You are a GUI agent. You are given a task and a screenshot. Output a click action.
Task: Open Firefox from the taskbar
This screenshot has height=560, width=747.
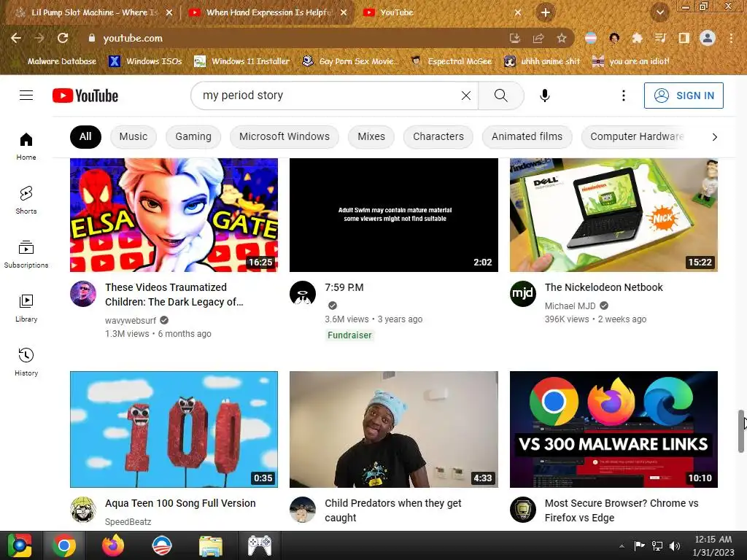[113, 545]
